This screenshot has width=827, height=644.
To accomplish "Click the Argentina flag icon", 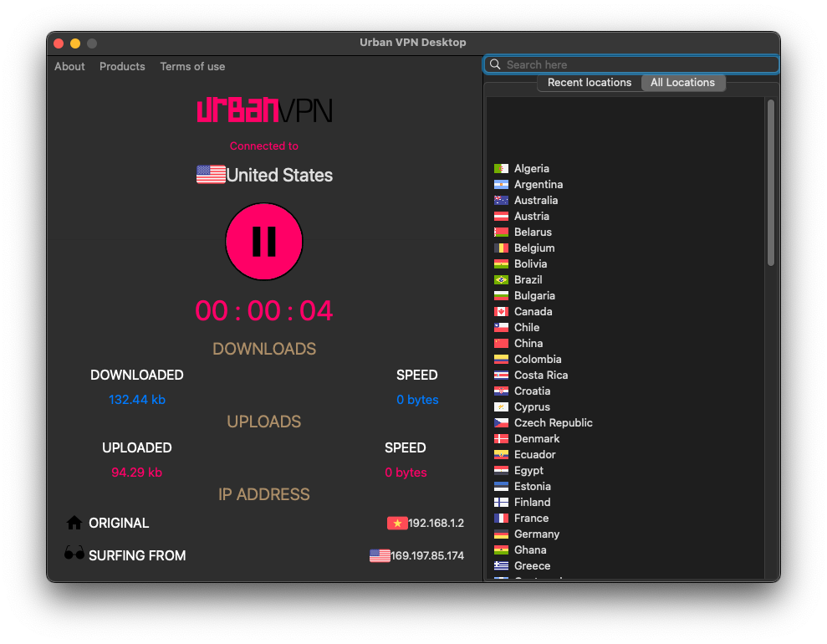I will pos(501,185).
